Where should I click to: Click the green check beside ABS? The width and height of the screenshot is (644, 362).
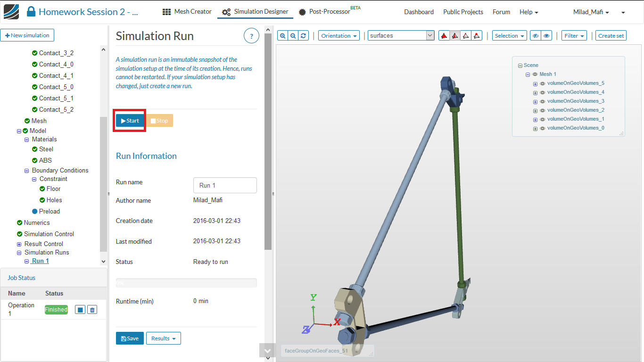(x=34, y=160)
